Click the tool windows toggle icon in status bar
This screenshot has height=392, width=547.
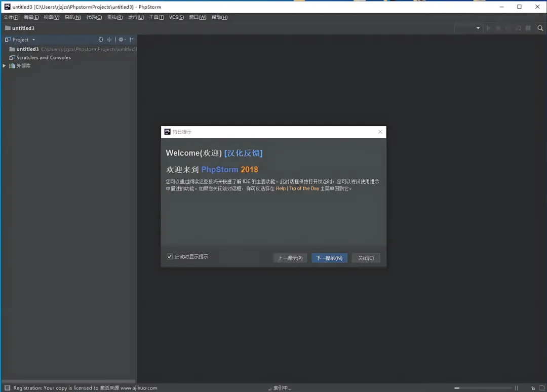coord(7,388)
